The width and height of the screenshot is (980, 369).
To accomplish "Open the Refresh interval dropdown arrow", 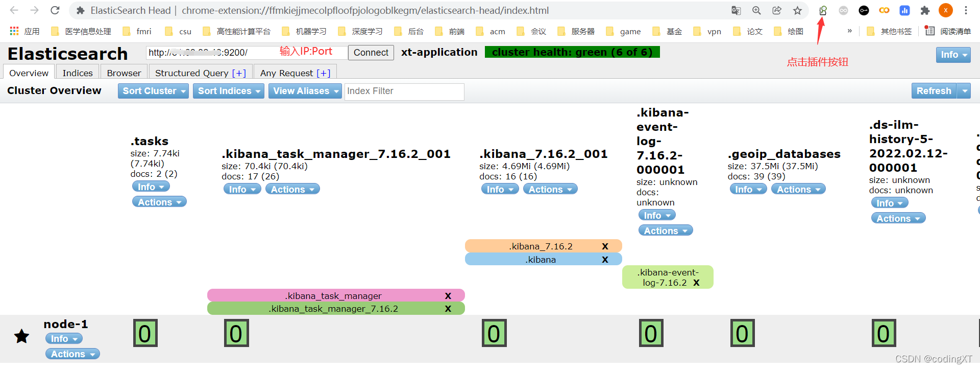I will (964, 91).
